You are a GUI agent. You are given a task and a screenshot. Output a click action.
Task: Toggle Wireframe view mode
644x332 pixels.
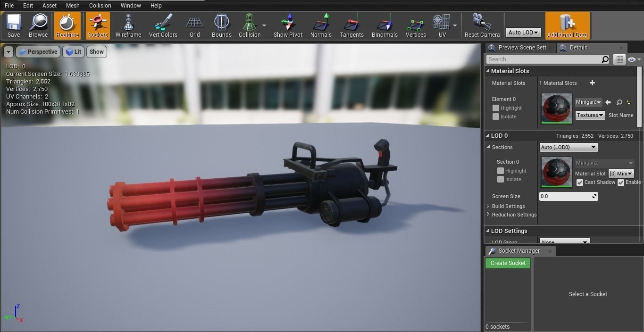[x=128, y=25]
